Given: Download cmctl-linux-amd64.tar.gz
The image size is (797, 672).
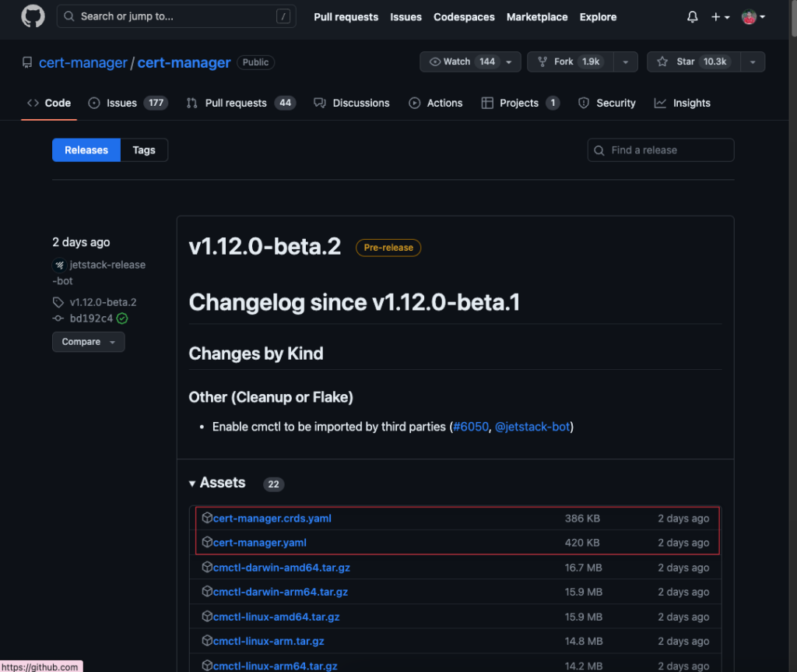Looking at the screenshot, I should 276,617.
